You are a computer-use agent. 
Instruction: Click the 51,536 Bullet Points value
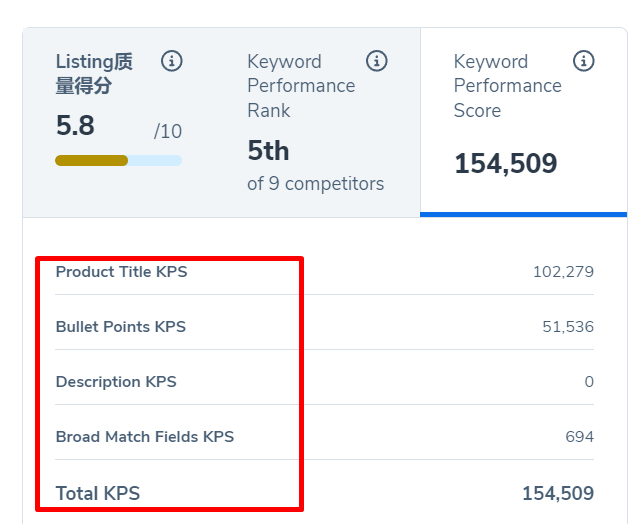pyautogui.click(x=568, y=327)
